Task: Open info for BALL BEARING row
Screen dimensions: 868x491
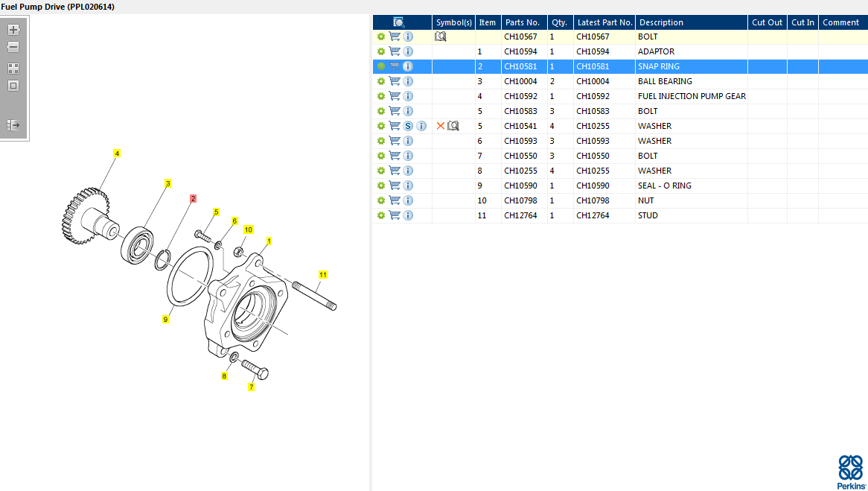Action: (x=408, y=81)
